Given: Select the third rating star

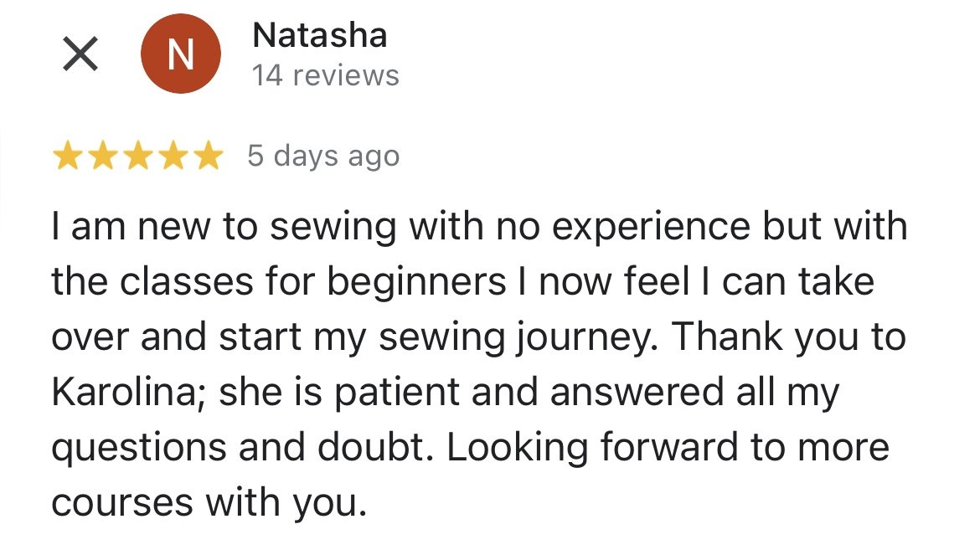Looking at the screenshot, I should [x=137, y=156].
